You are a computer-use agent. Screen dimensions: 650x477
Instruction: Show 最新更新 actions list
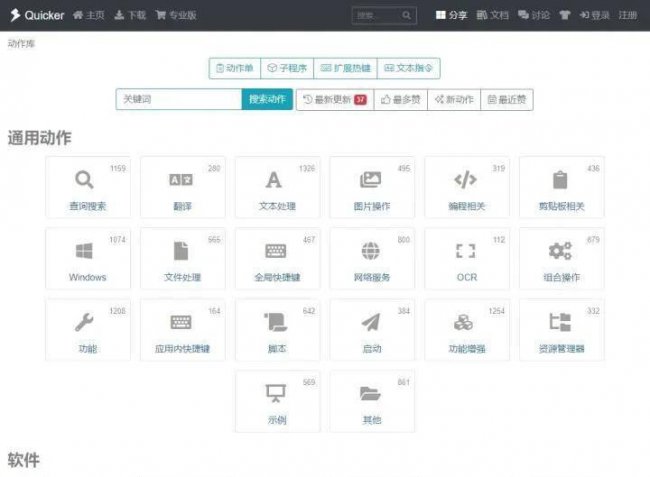335,99
